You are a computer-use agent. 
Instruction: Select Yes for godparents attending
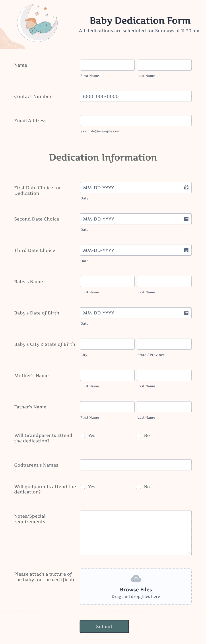click(83, 487)
